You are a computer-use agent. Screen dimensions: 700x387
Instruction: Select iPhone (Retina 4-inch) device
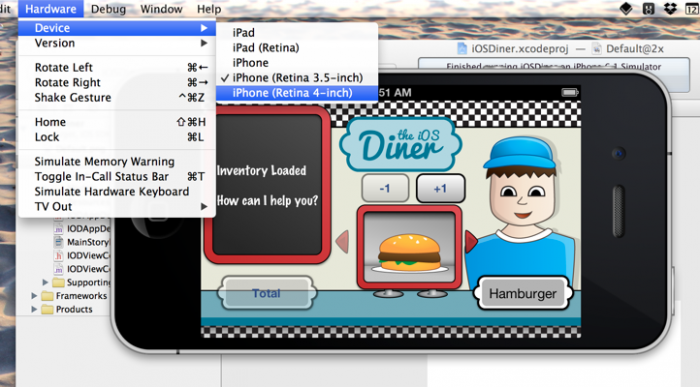pos(297,93)
